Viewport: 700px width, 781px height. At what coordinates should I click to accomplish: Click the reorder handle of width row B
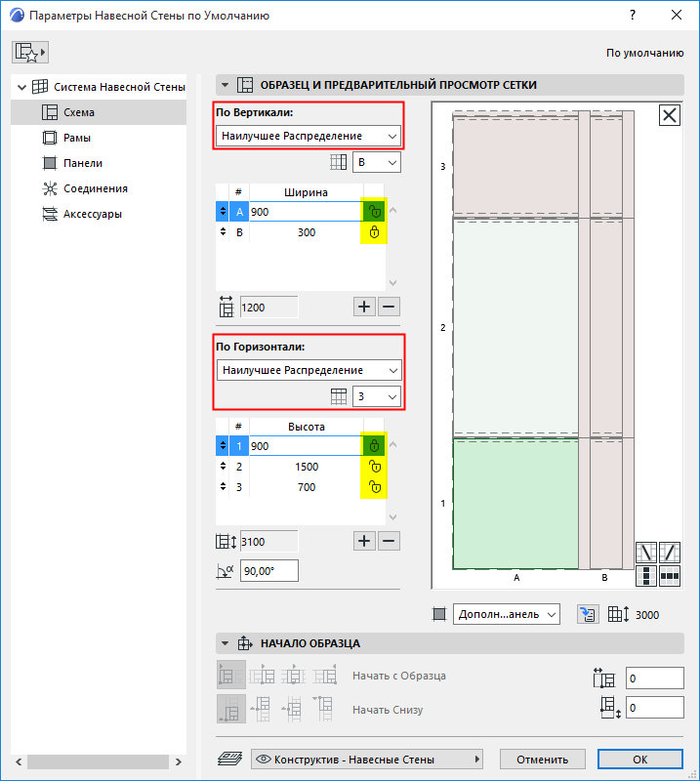(x=223, y=232)
